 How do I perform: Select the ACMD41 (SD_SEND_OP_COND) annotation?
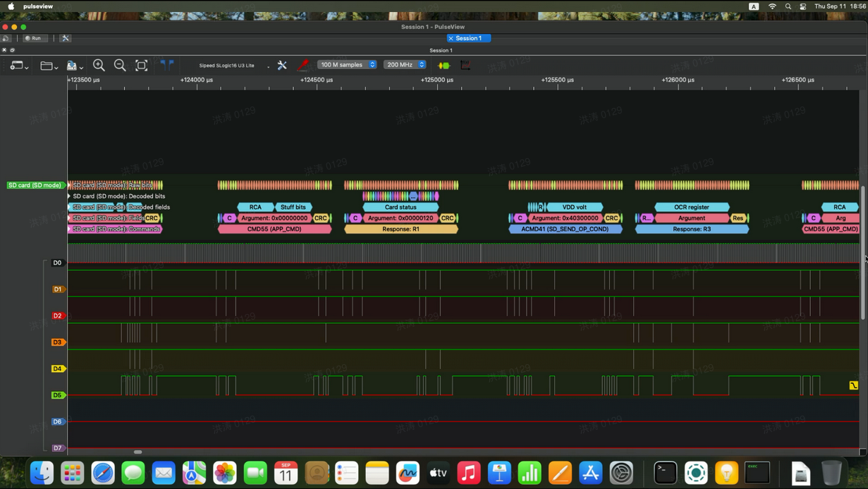(x=565, y=229)
